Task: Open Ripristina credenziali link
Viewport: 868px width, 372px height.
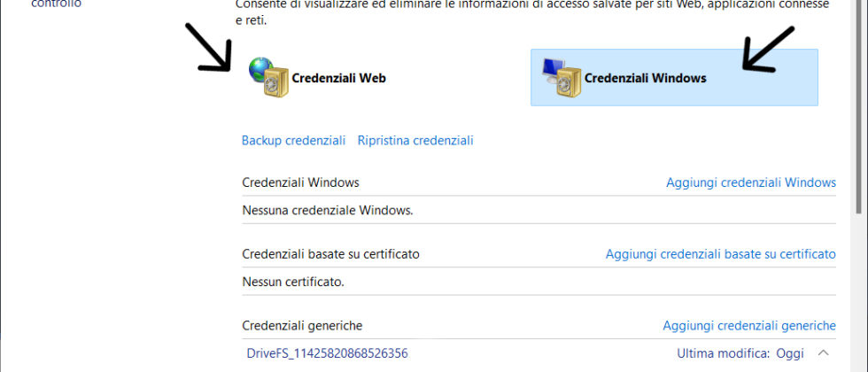Action: 415,140
